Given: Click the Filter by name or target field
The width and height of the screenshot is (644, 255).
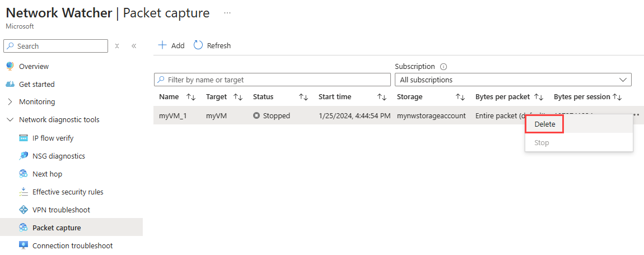Looking at the screenshot, I should [x=272, y=80].
